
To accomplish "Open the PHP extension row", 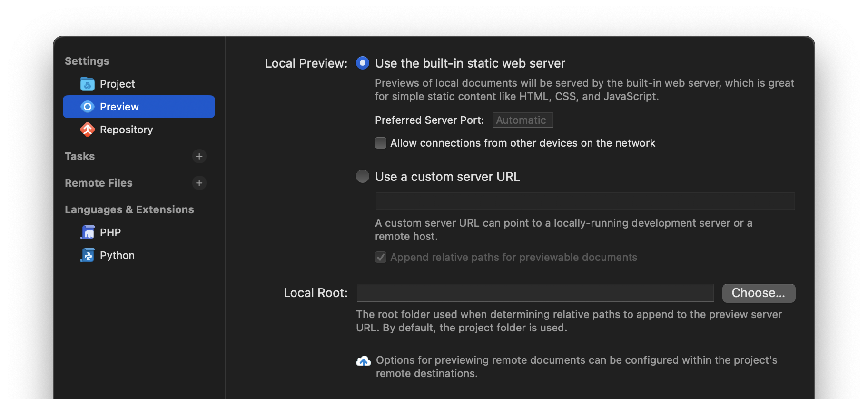I will [139, 232].
